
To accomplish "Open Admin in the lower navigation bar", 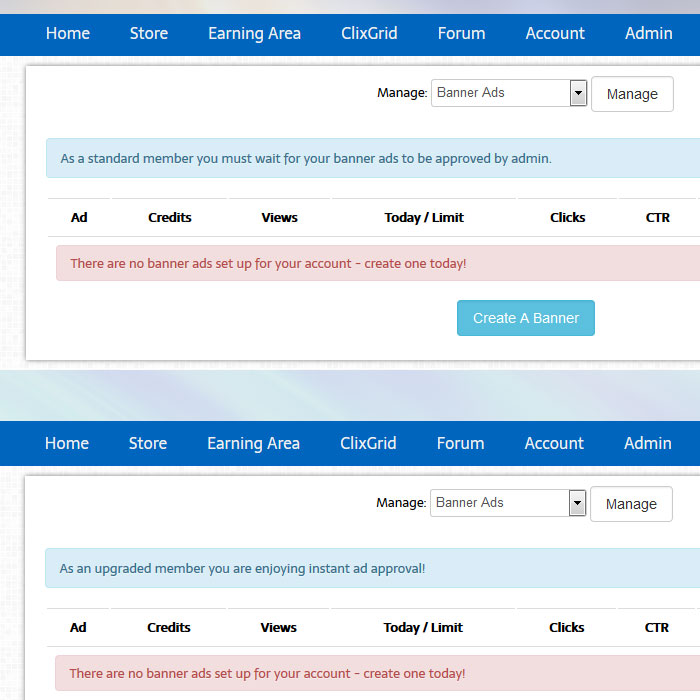I will tap(648, 443).
